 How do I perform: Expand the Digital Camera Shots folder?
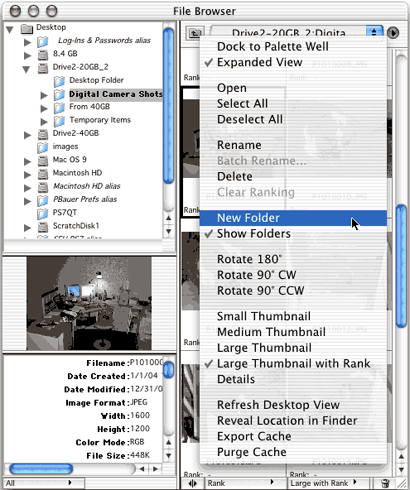[x=44, y=95]
